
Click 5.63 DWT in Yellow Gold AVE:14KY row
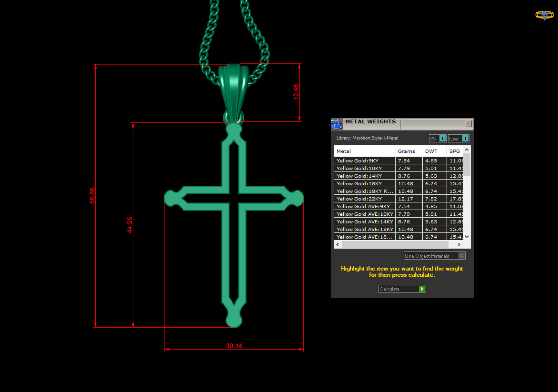(431, 221)
